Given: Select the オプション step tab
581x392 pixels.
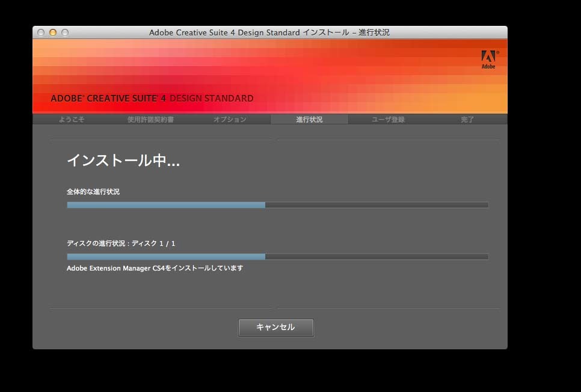Looking at the screenshot, I should point(230,119).
